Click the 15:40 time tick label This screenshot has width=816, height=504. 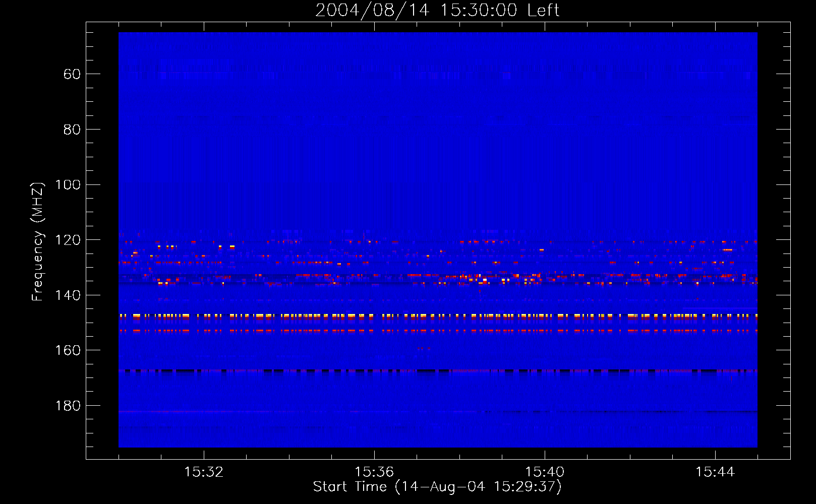[x=545, y=472]
